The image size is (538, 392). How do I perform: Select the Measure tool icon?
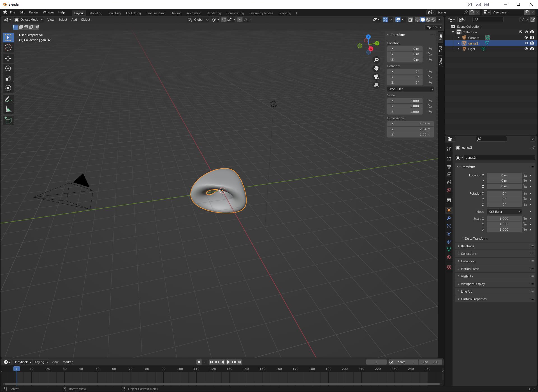[8, 109]
